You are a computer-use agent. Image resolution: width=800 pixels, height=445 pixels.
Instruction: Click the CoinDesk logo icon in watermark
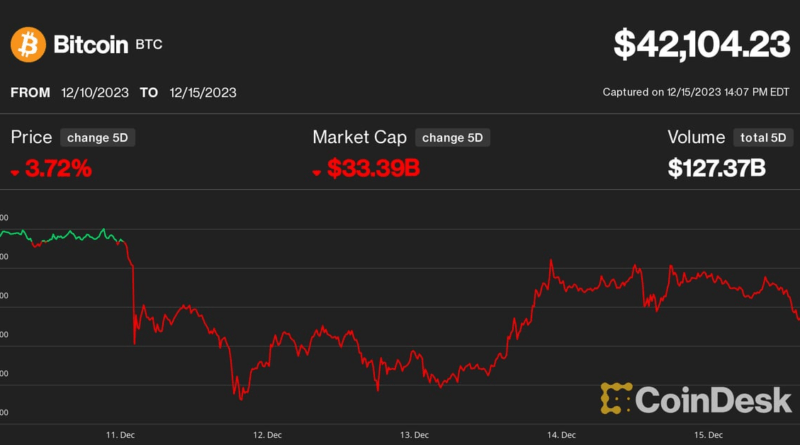point(617,398)
